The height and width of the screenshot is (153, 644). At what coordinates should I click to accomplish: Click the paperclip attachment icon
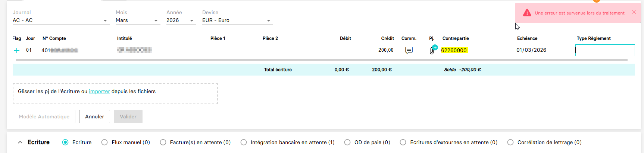click(432, 51)
